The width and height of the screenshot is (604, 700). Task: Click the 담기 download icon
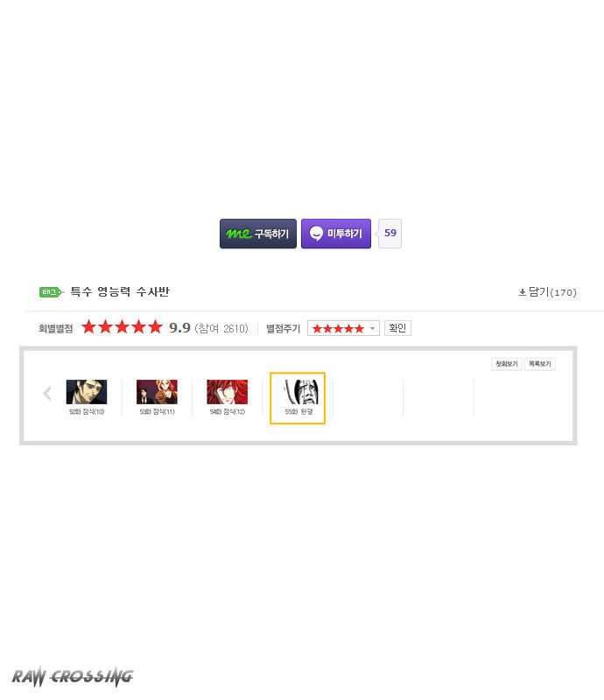523,292
